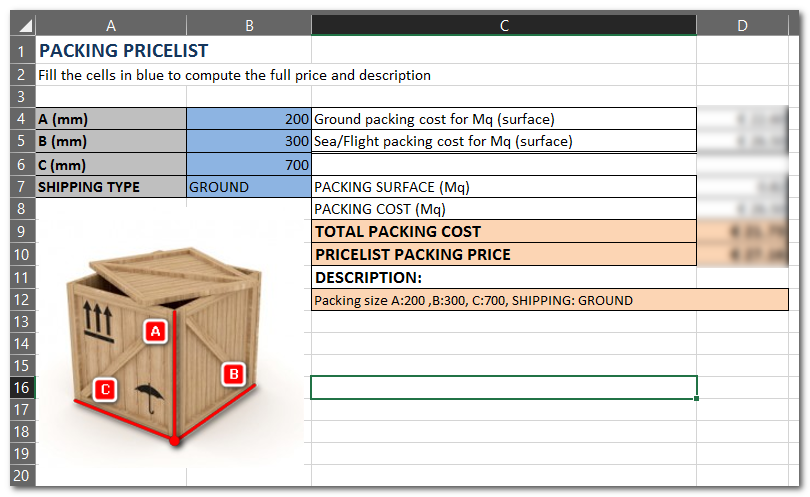Click the Select All corner triangle
Screen dimensions: 810x497
pyautogui.click(x=23, y=25)
